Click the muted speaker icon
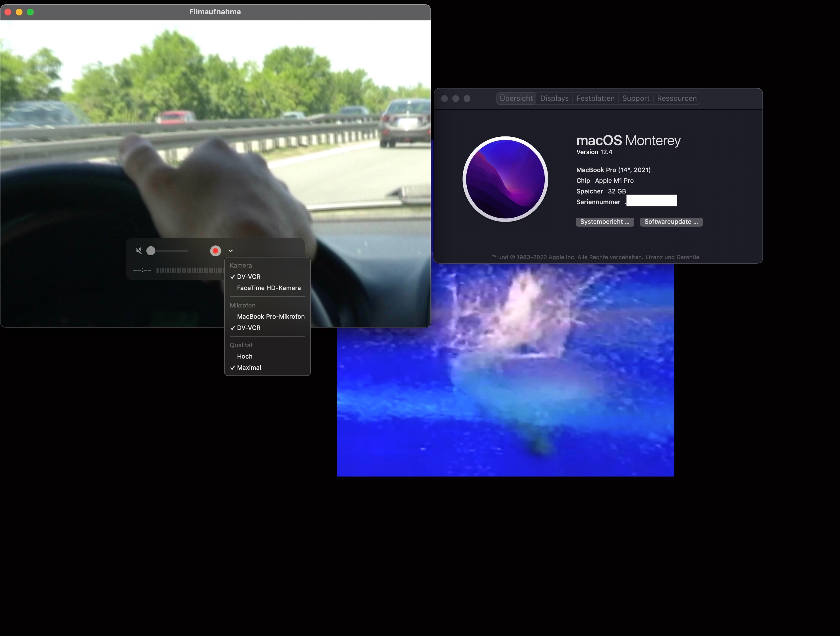 tap(139, 251)
